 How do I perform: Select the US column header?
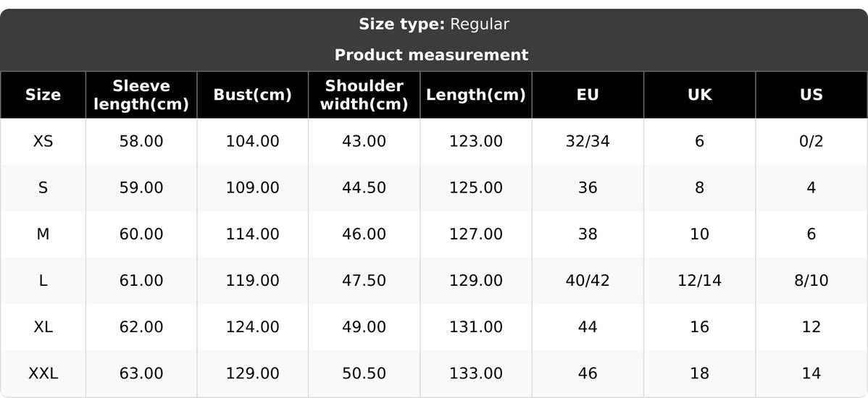point(811,95)
